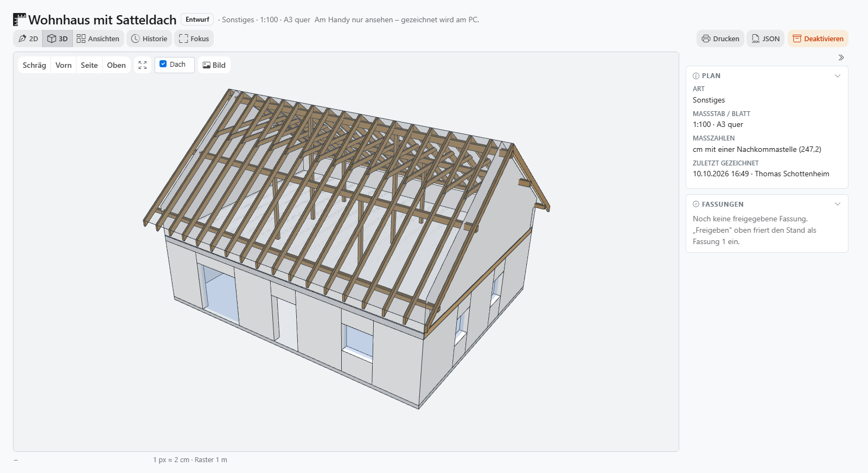Click the Entwurf status badge
The width and height of the screenshot is (868, 473).
(197, 20)
